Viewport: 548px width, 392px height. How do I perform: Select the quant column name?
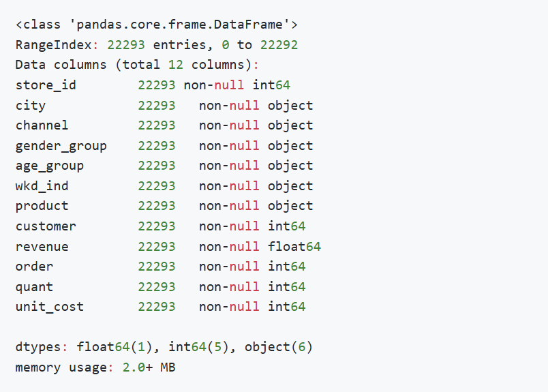click(34, 286)
